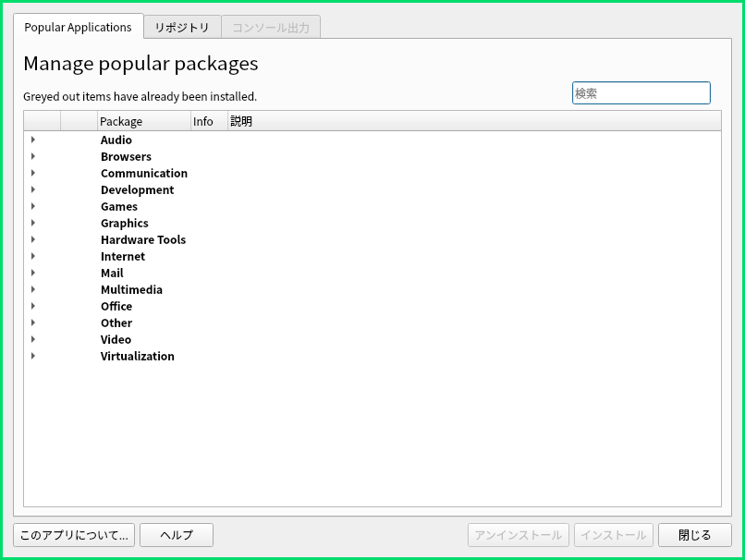745x560 pixels.
Task: Click the インストール button
Action: pos(614,535)
